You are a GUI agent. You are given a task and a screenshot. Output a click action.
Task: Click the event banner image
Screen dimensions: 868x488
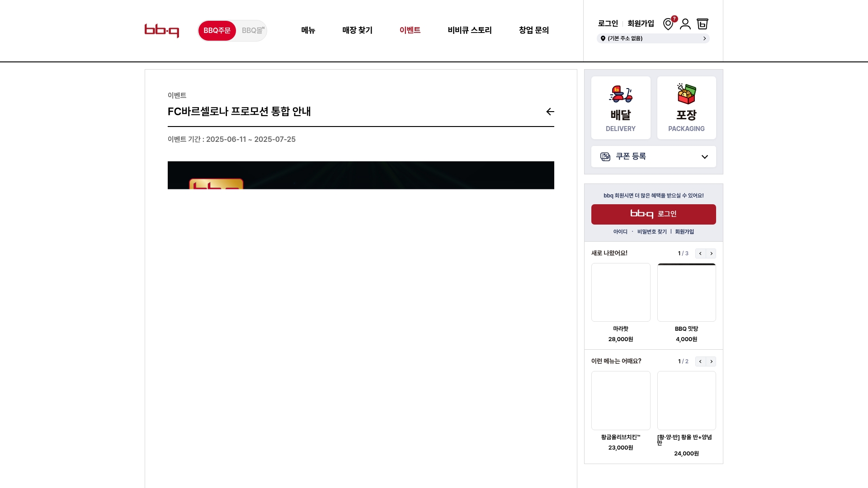[361, 175]
